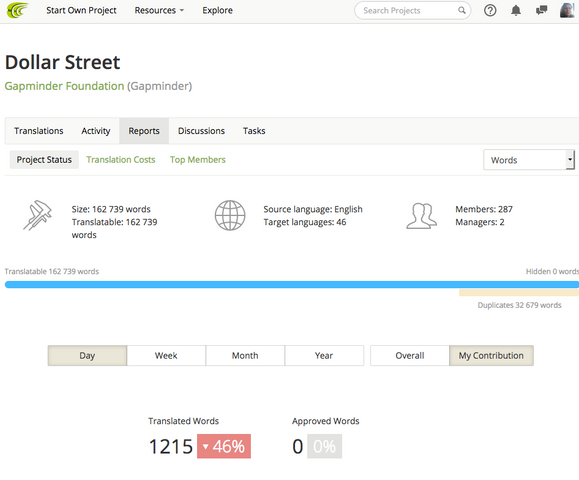Select the Month time range
Viewport: 579px width, 480px height.
(x=245, y=356)
